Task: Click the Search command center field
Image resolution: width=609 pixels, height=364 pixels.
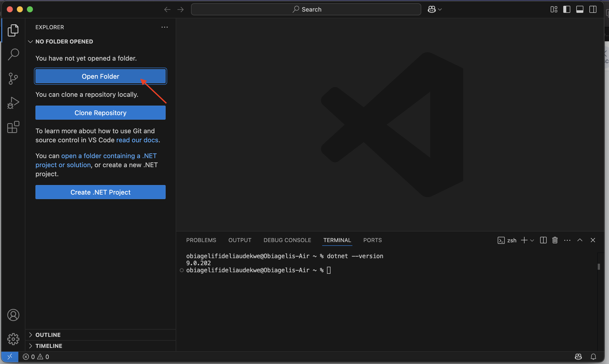Action: [x=306, y=9]
